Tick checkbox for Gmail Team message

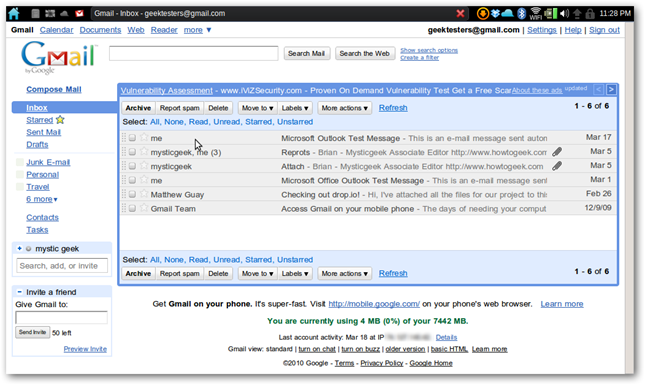coord(132,208)
